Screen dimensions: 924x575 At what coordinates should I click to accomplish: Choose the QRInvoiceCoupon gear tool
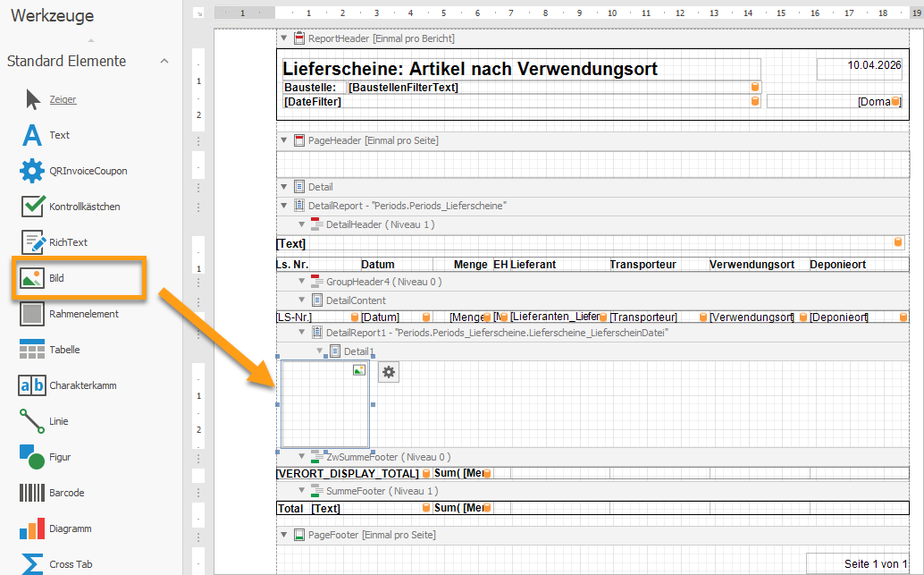73,171
